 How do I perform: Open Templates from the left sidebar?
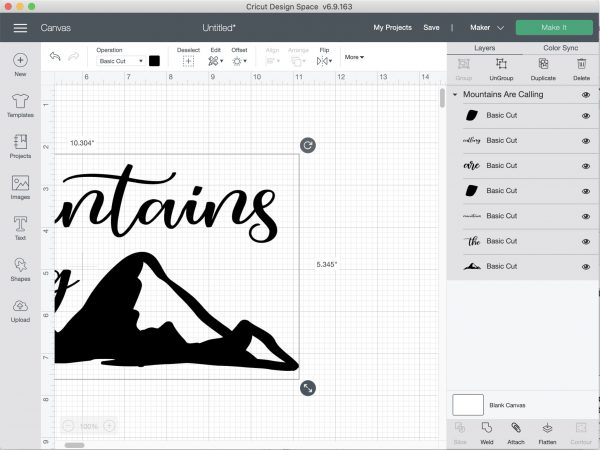(20, 105)
